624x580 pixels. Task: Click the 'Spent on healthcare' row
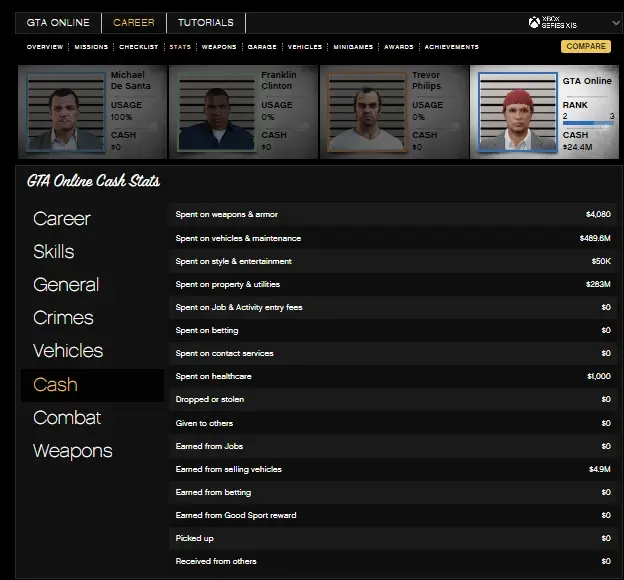[393, 377]
